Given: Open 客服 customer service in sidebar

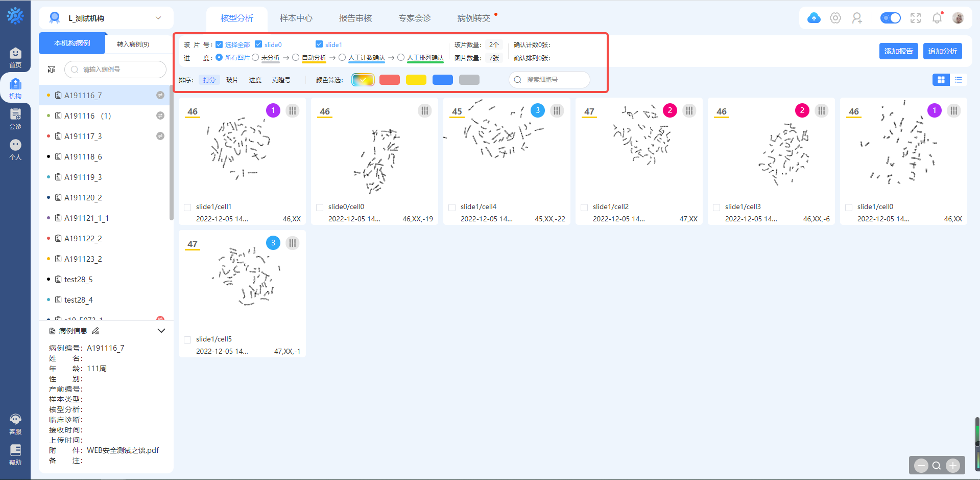Looking at the screenshot, I should point(15,424).
